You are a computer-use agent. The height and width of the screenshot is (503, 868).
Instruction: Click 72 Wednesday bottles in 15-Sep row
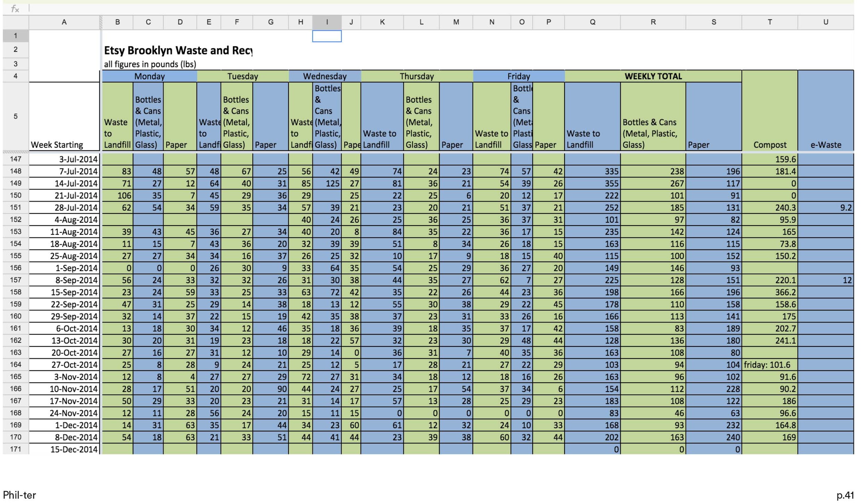(x=327, y=292)
